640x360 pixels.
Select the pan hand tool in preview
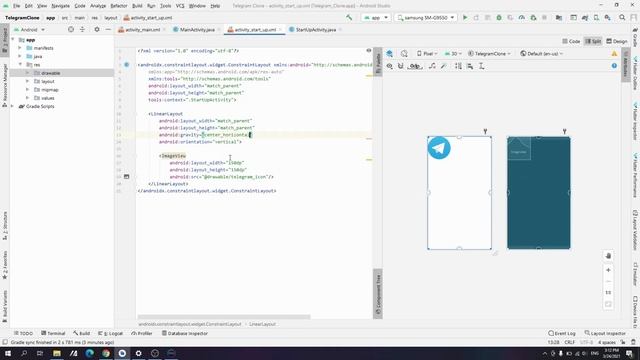click(x=608, y=256)
